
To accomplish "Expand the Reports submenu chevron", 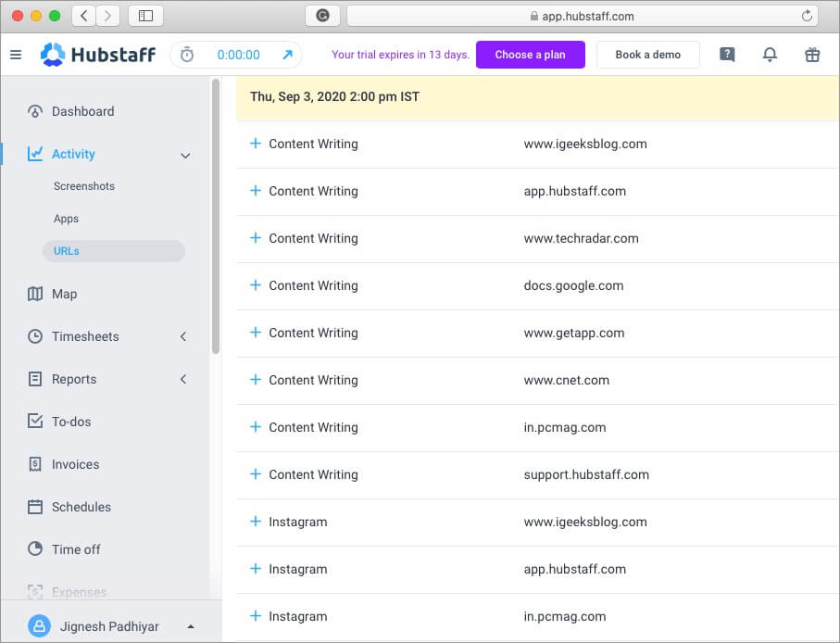I will [x=183, y=379].
